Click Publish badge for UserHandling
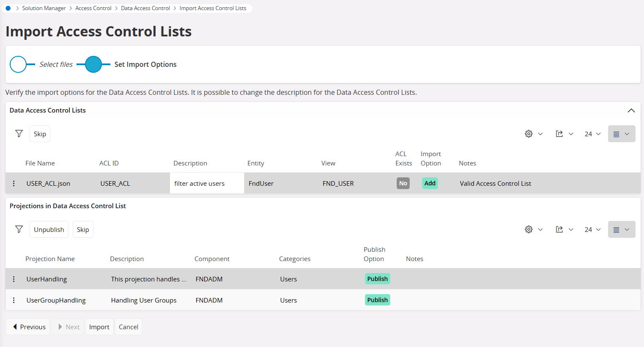The height and width of the screenshot is (347, 644). click(x=378, y=279)
